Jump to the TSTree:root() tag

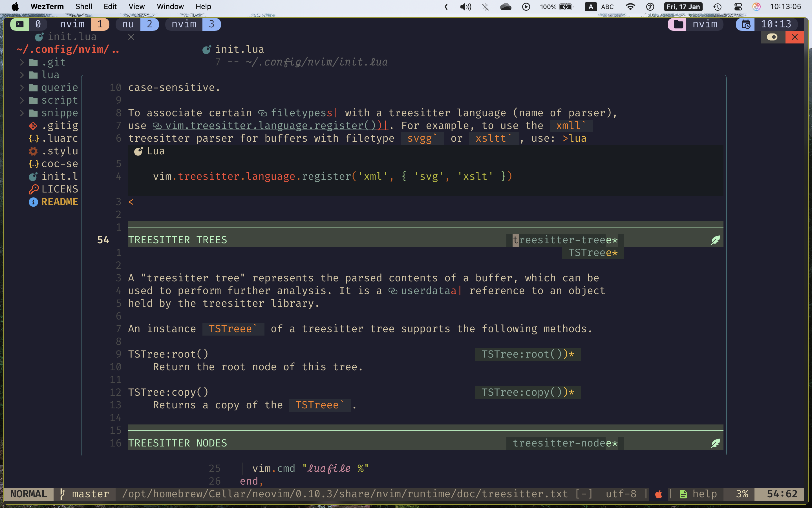(528, 354)
